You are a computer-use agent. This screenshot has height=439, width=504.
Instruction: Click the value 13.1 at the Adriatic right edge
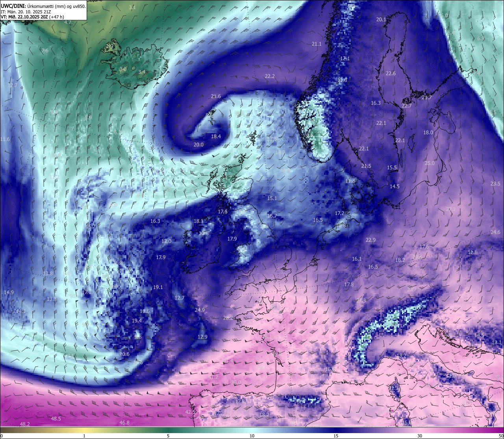[x=497, y=342]
